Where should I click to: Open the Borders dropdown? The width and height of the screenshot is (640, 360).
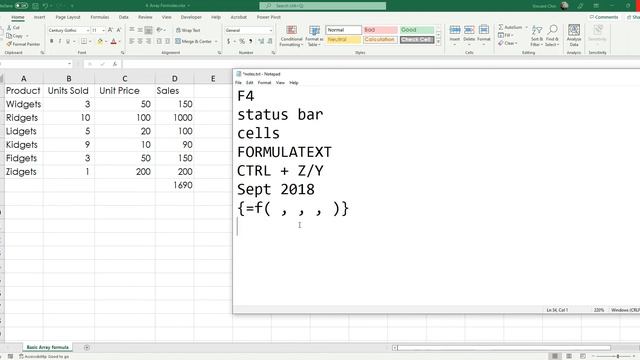coord(90,41)
